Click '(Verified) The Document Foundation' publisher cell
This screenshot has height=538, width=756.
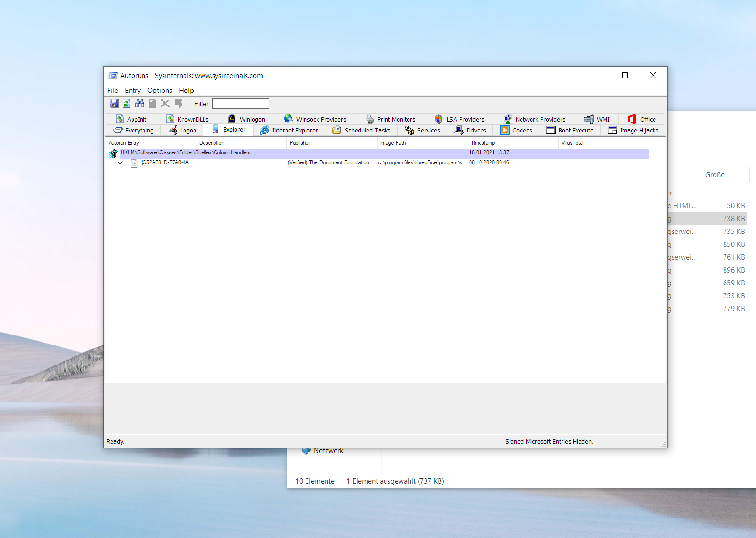328,163
